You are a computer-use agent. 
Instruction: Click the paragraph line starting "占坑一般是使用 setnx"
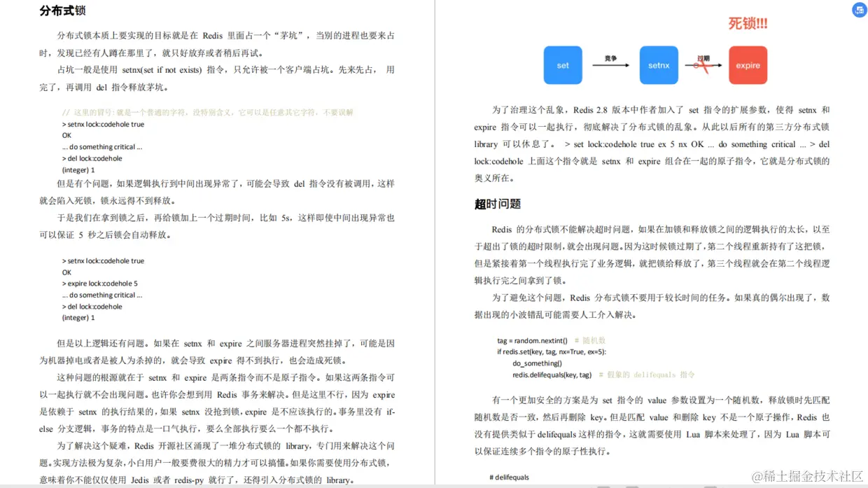pos(225,70)
